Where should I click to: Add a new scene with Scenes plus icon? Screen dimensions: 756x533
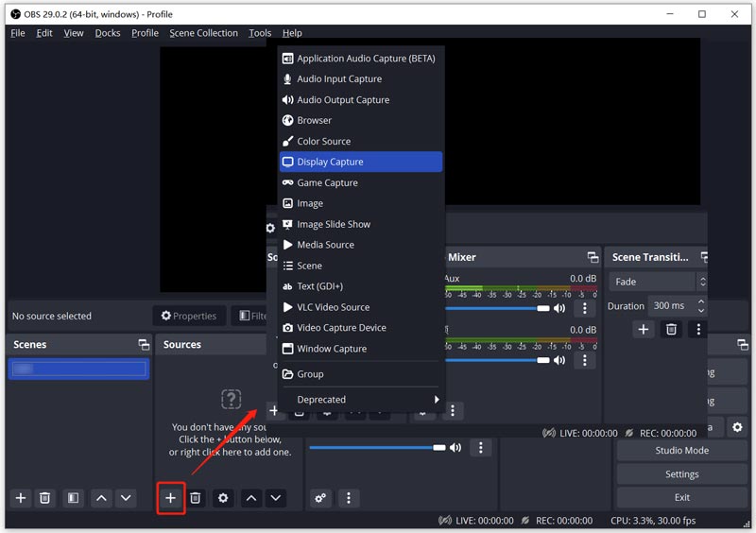tap(21, 498)
